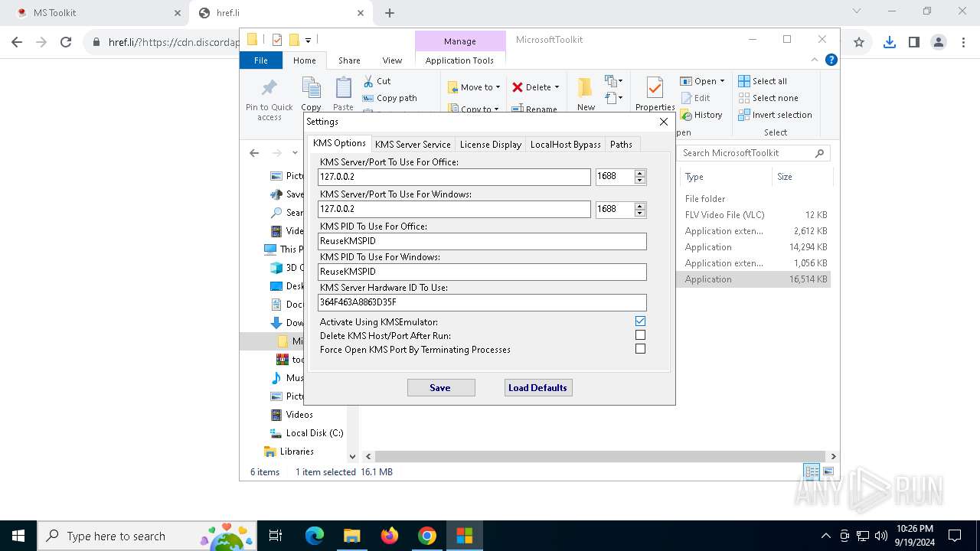
Task: Open the LocalHost Bypass tab
Action: pyautogui.click(x=566, y=144)
